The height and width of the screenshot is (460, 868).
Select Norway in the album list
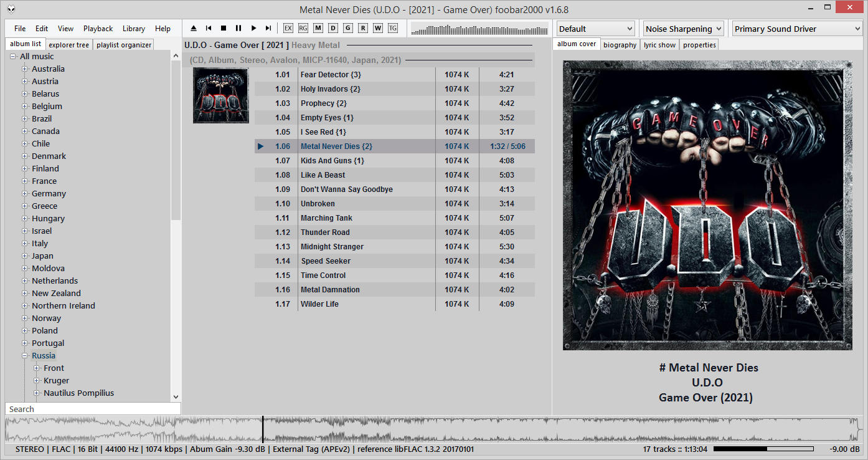click(46, 319)
